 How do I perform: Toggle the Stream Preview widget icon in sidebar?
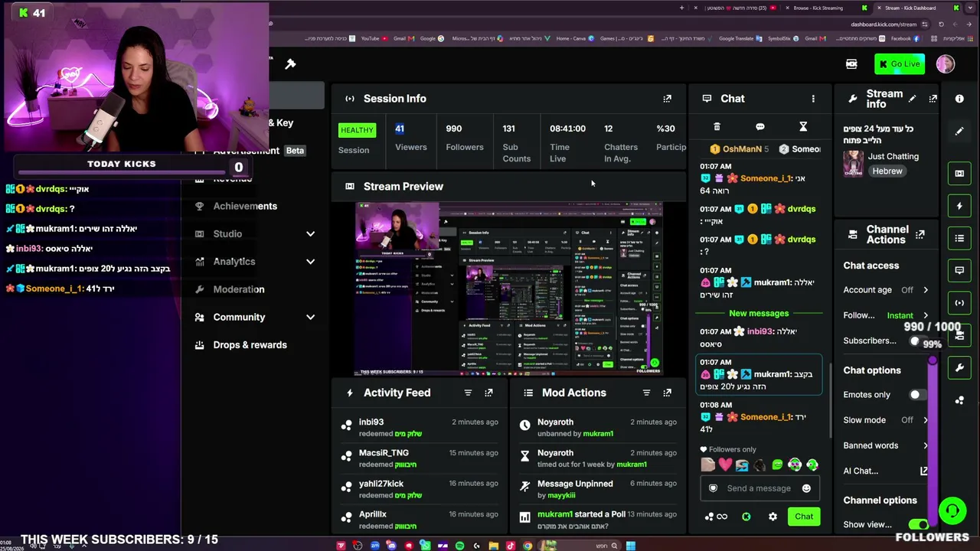(x=959, y=173)
